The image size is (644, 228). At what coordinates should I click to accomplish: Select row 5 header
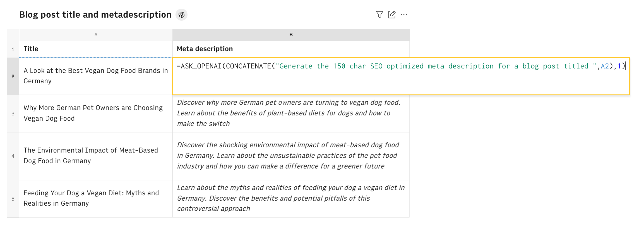pos(13,199)
